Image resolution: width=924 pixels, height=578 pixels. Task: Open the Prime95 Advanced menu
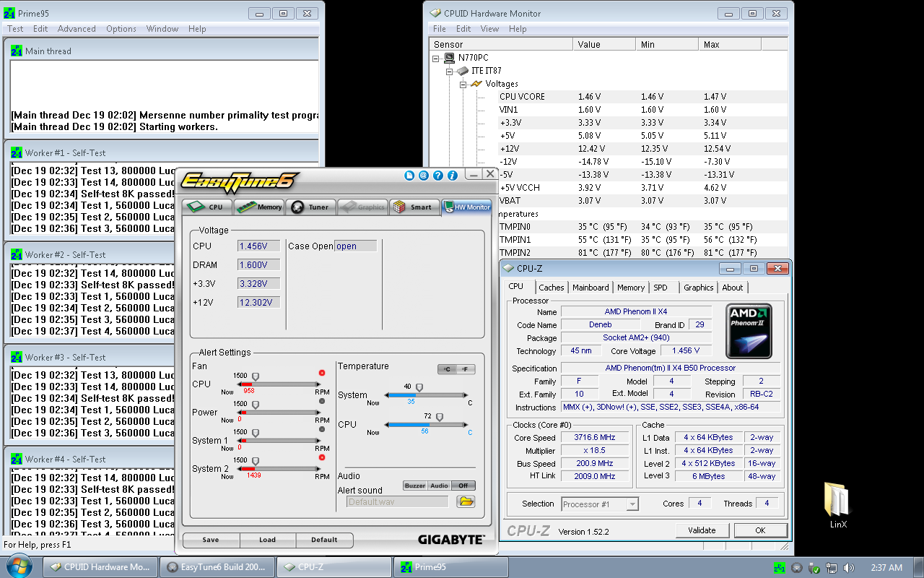(77, 29)
